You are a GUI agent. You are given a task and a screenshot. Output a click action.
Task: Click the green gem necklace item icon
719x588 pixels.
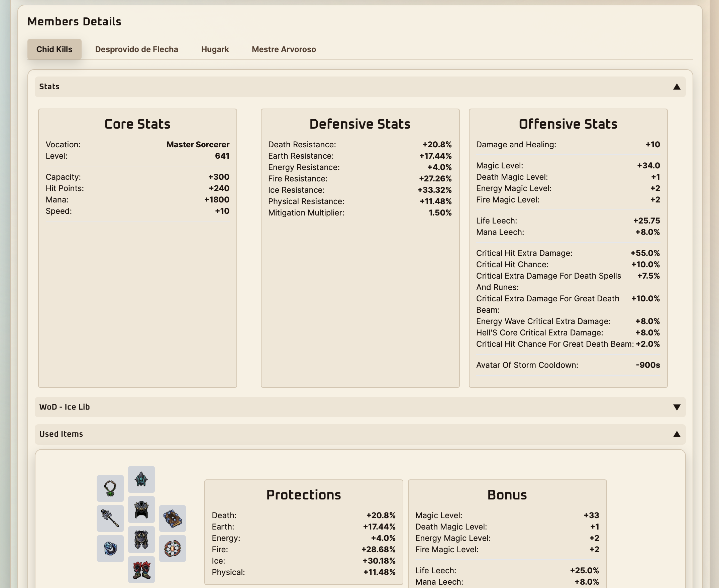110,488
